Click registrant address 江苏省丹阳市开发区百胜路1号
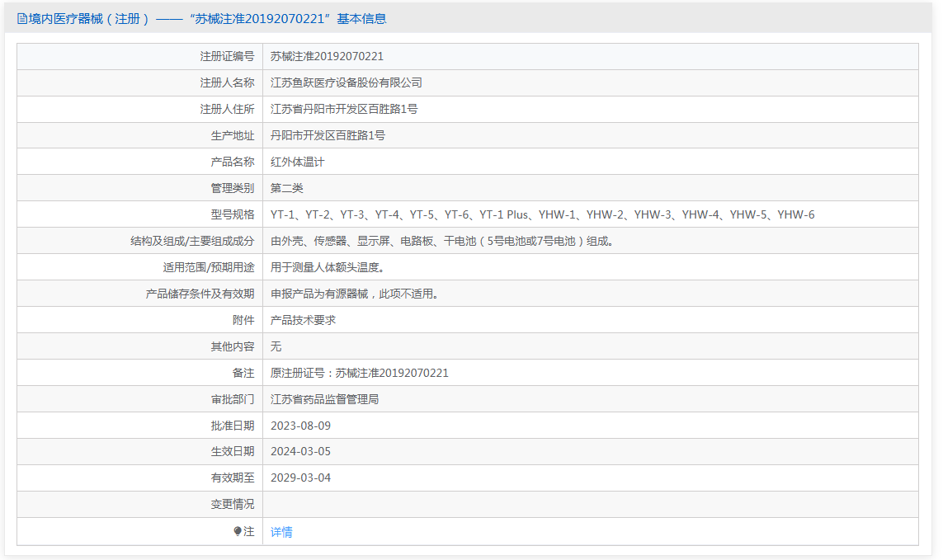 [x=344, y=109]
